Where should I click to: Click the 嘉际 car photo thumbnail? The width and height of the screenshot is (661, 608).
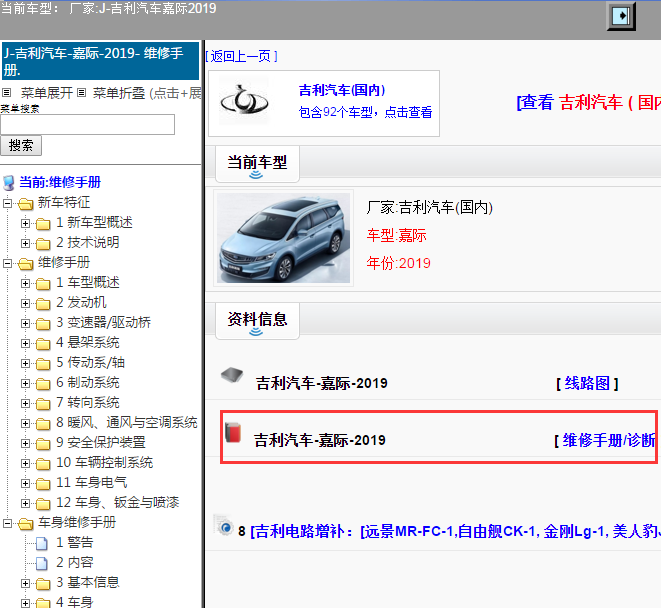click(x=283, y=238)
